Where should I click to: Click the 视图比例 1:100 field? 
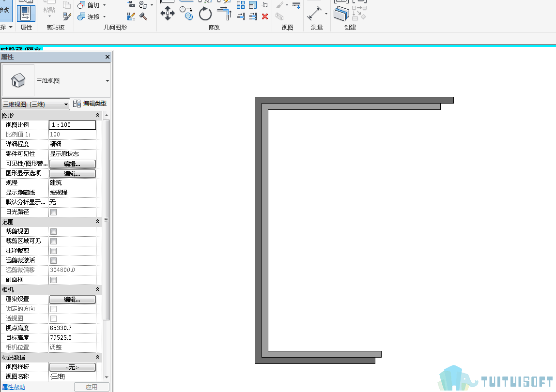tap(72, 125)
